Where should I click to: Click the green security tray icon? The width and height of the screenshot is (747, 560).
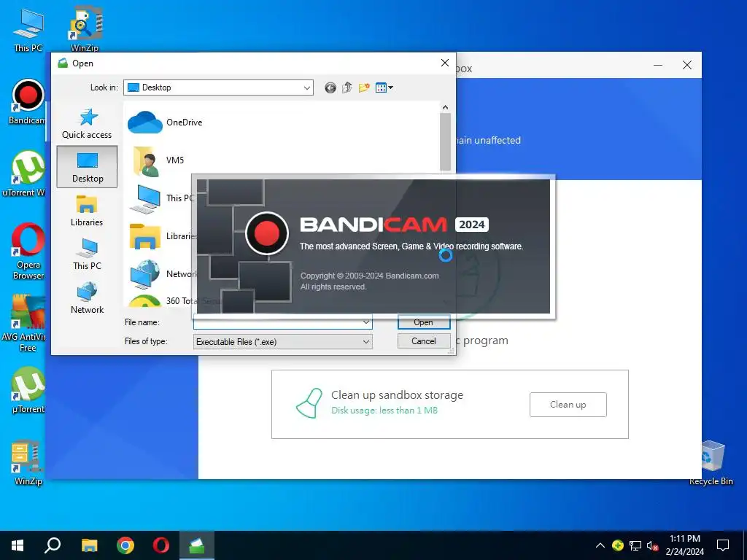[x=618, y=545]
